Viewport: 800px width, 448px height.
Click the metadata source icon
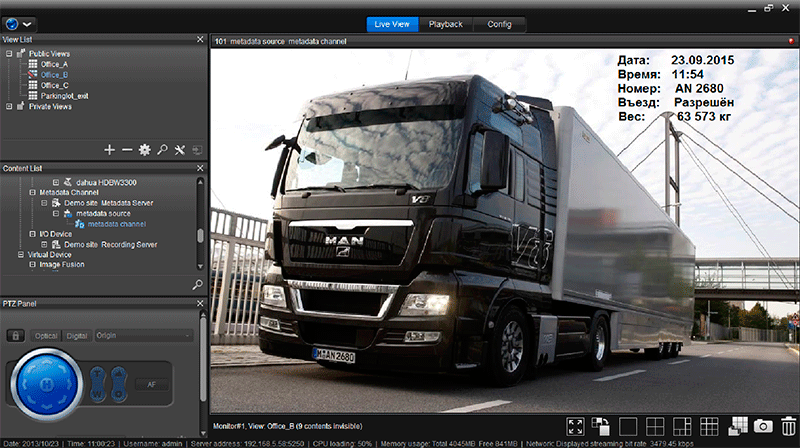68,213
